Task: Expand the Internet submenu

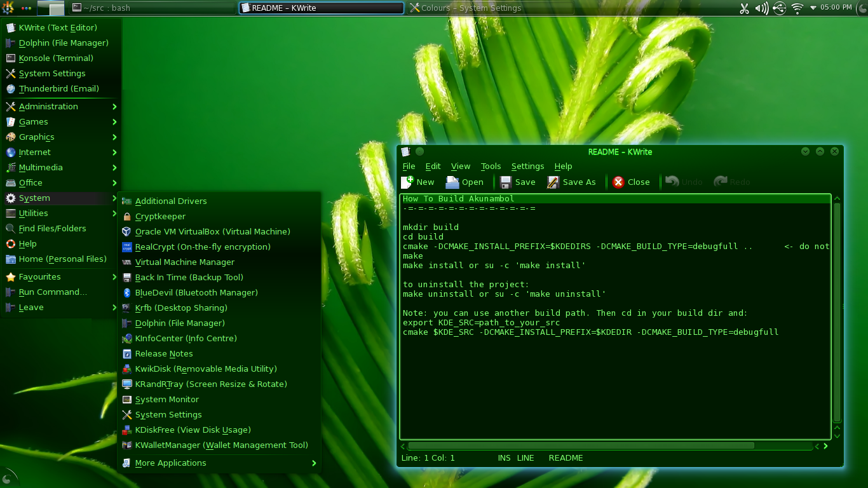Action: pyautogui.click(x=62, y=152)
